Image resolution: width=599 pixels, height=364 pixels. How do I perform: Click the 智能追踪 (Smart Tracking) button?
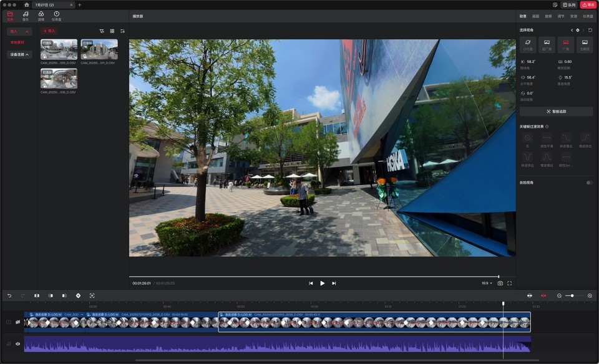point(556,112)
